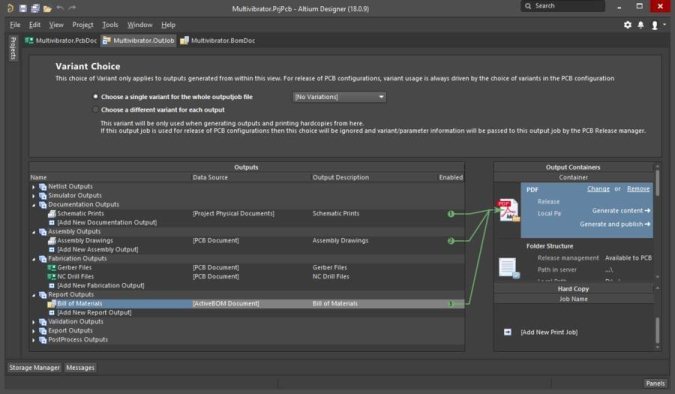675x394 pixels.
Task: Click the Export Outputs folder icon
Action: coord(43,331)
